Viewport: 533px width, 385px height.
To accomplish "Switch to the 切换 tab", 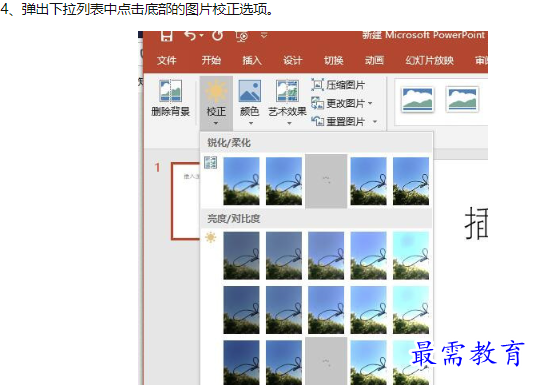I will 333,60.
